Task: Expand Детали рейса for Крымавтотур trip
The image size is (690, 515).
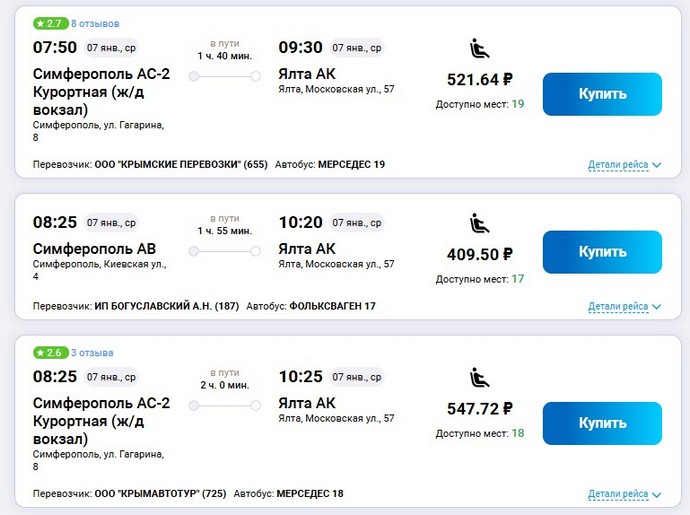Action: click(x=624, y=494)
